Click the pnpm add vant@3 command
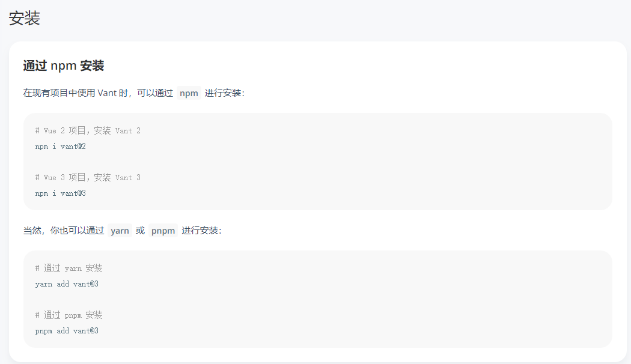Viewport: 631px width, 364px height. tap(67, 331)
